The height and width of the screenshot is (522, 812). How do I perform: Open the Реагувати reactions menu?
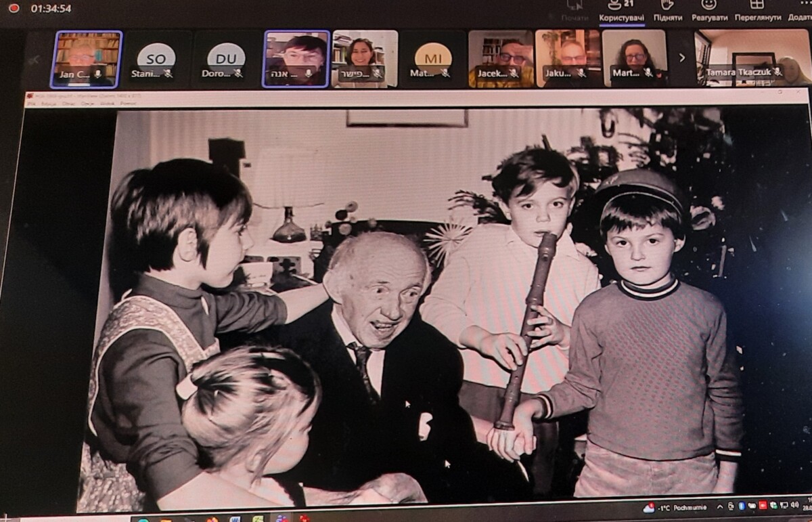[x=709, y=10]
